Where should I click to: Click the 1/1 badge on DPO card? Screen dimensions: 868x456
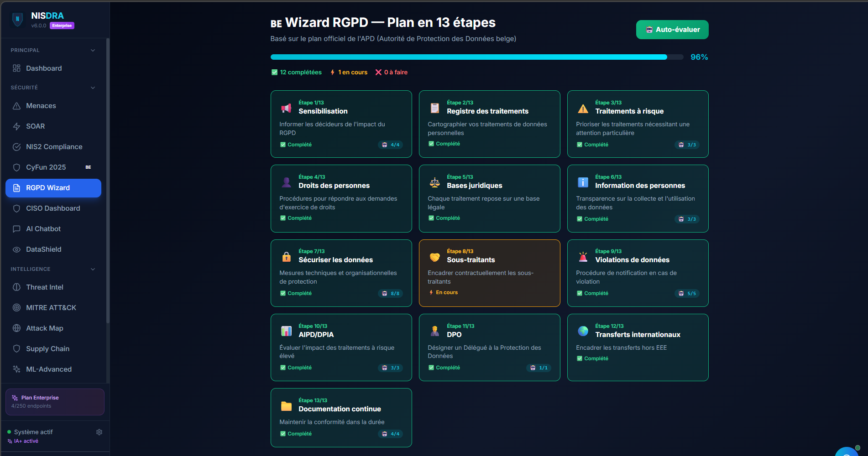[x=539, y=368]
